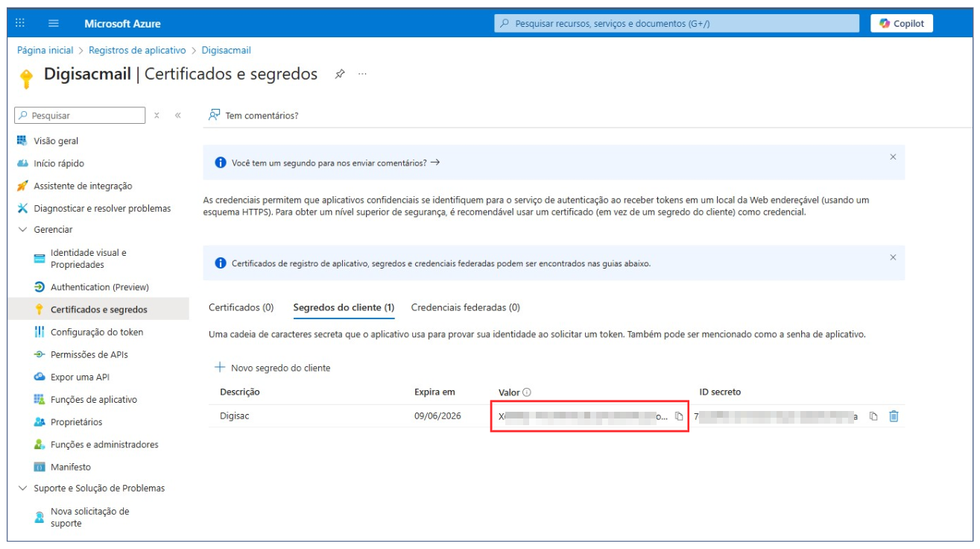Open the more options ellipsis in title
This screenshot has height=549, width=980.
pyautogui.click(x=362, y=74)
